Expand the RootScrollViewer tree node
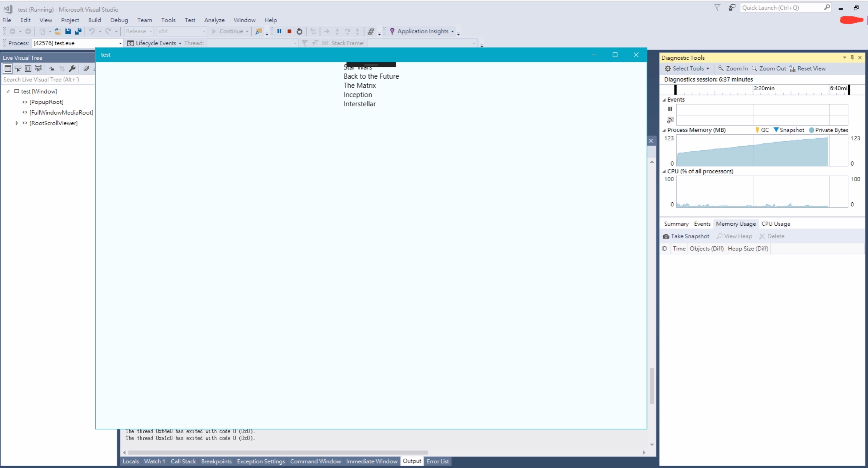The width and height of the screenshot is (868, 468). point(16,123)
